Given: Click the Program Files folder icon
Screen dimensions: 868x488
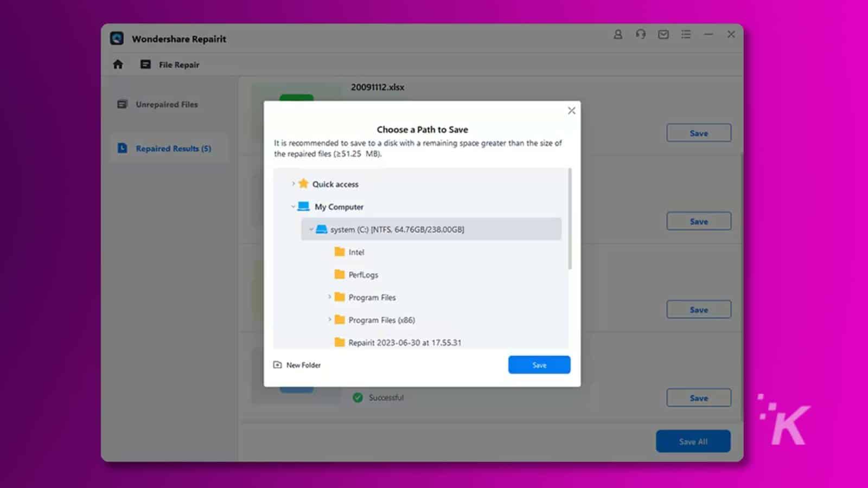Looking at the screenshot, I should coord(340,297).
